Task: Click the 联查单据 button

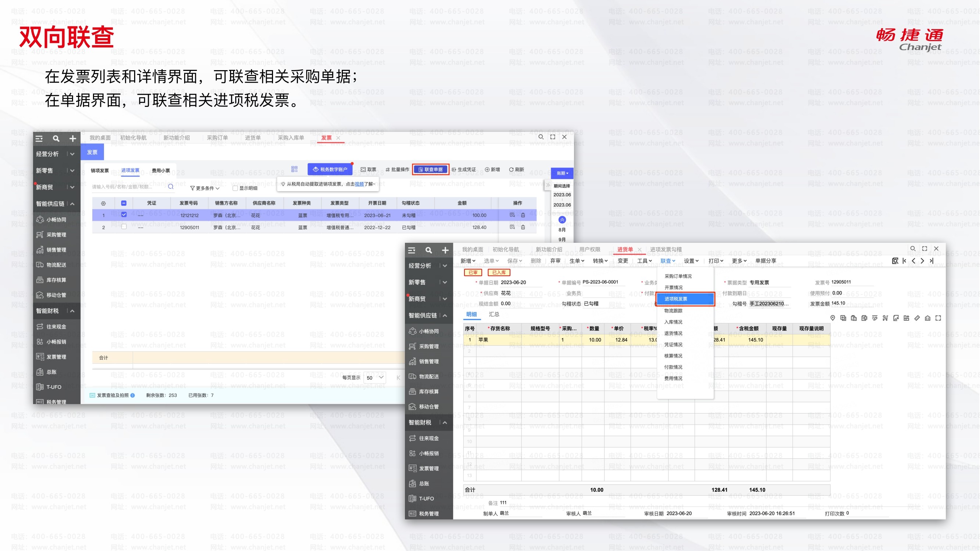Action: click(430, 170)
